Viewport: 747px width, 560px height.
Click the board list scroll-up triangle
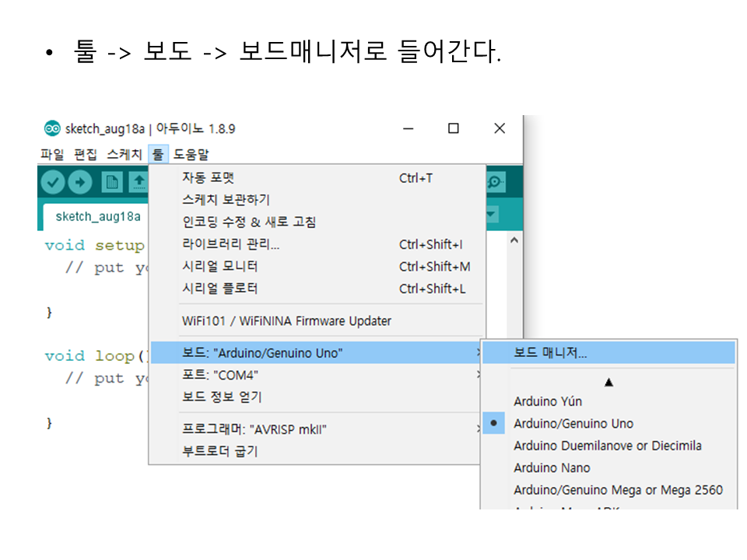(608, 383)
